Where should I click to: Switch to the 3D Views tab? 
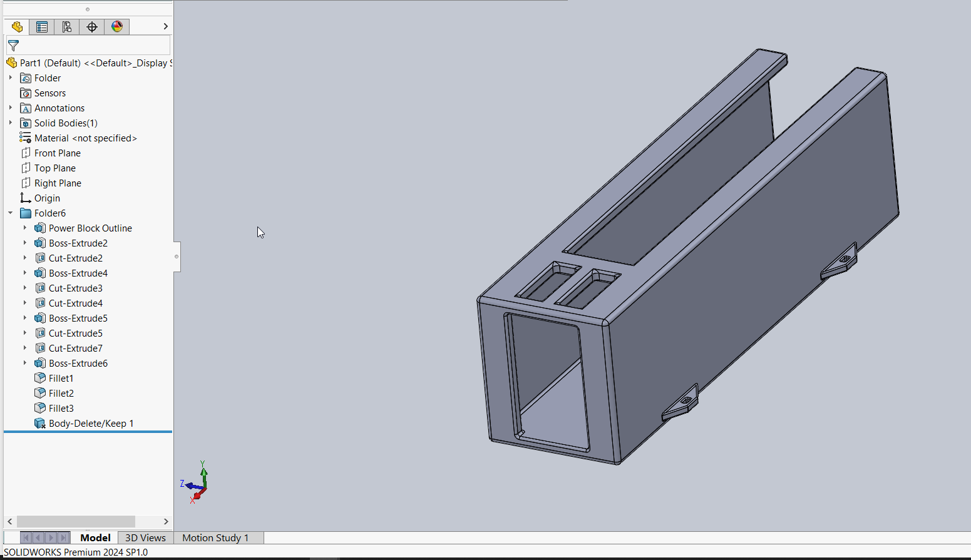pos(145,538)
